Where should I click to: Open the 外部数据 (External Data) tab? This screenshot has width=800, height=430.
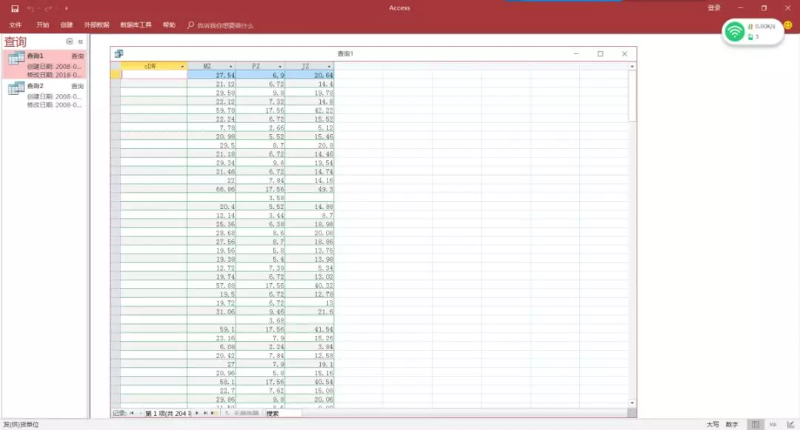96,25
